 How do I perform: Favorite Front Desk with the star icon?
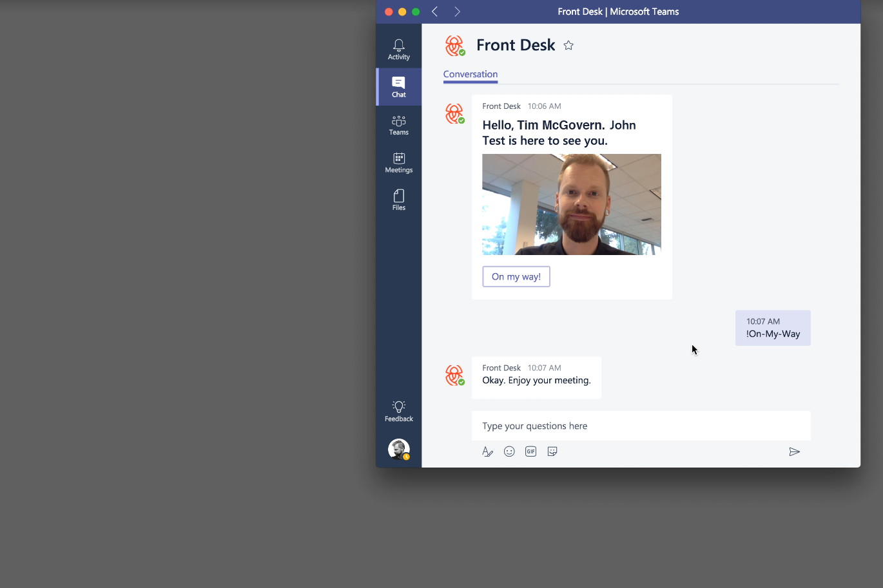coord(568,45)
